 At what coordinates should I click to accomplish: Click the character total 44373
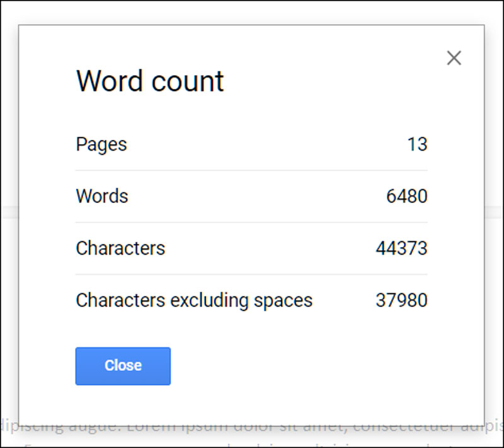click(x=401, y=248)
